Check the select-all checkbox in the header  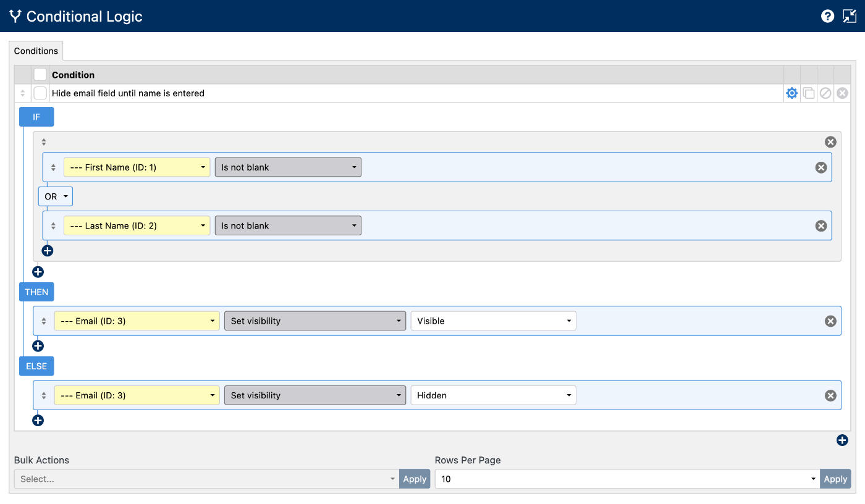pyautogui.click(x=40, y=73)
